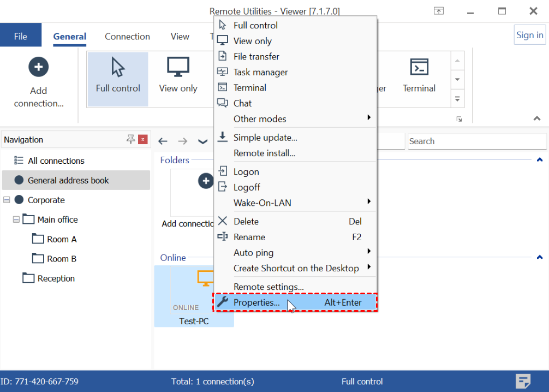549x392 pixels.
Task: Open the File menu button
Action: click(x=21, y=37)
